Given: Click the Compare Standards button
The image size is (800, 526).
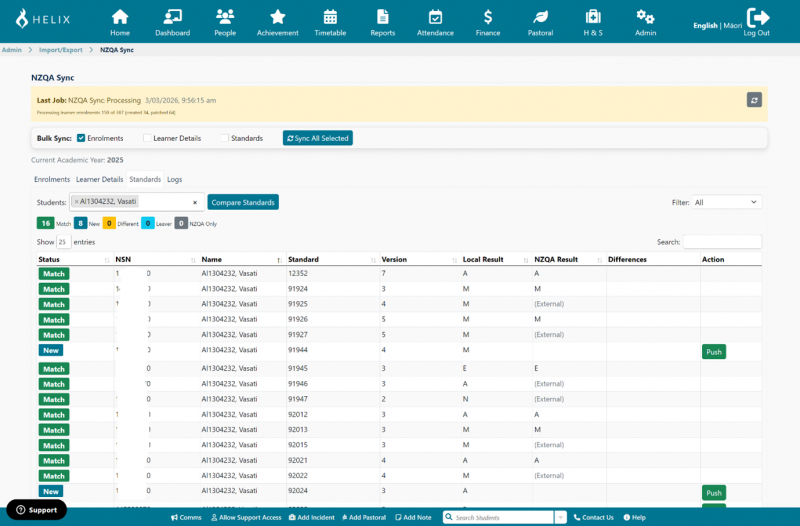Looking at the screenshot, I should point(243,202).
